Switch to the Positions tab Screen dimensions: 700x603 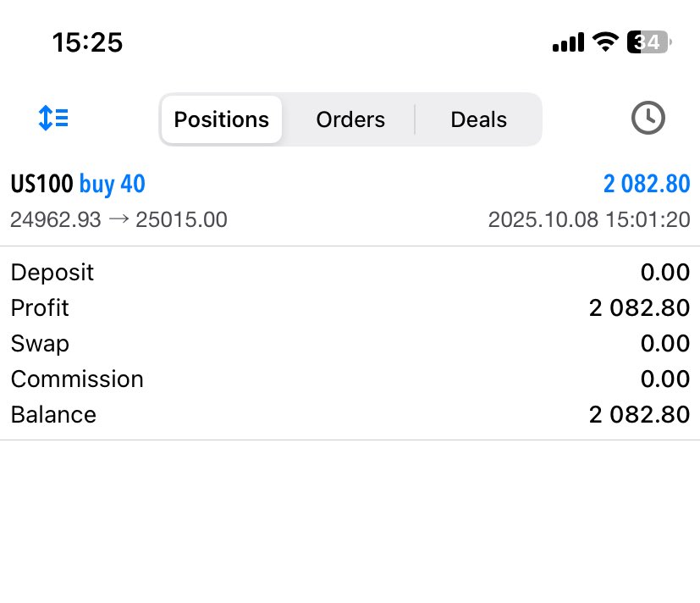click(222, 119)
